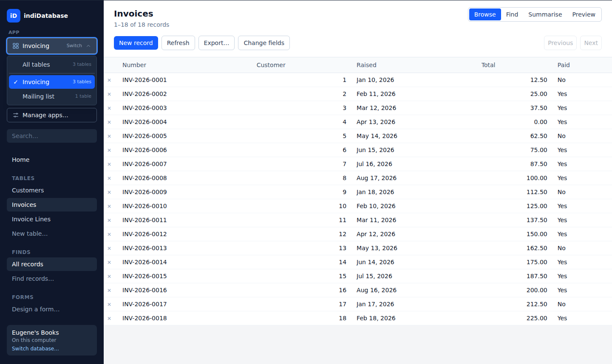This screenshot has height=364, width=612.
Task: Remove record INV-2026-0007 via × icon
Action: (109, 164)
